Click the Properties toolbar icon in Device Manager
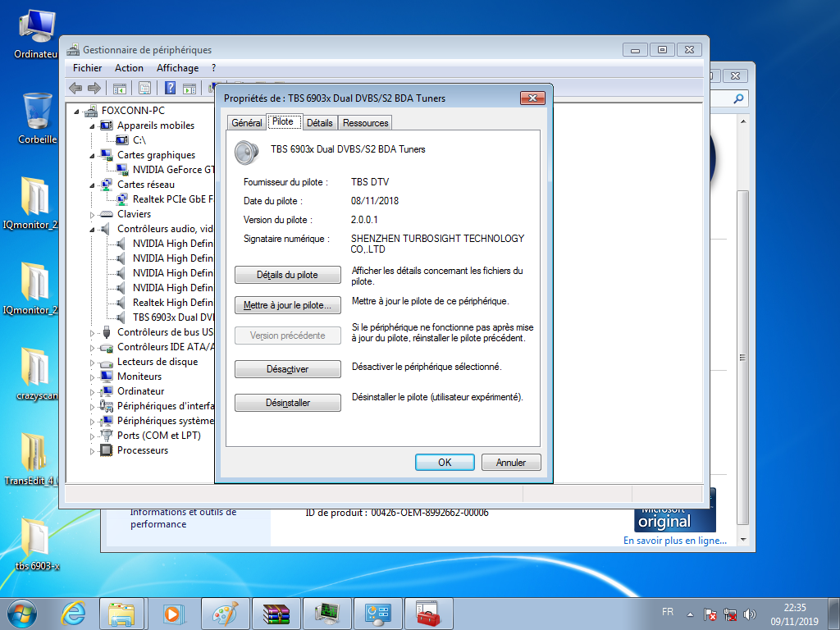Image resolution: width=840 pixels, height=630 pixels. 144,88
